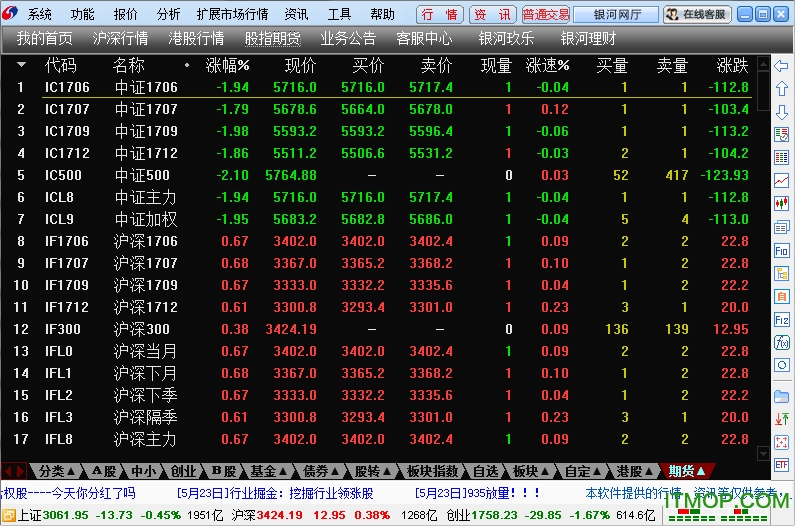Open the 资讯 menu
Image resolution: width=795 pixels, height=526 pixels.
(x=296, y=14)
